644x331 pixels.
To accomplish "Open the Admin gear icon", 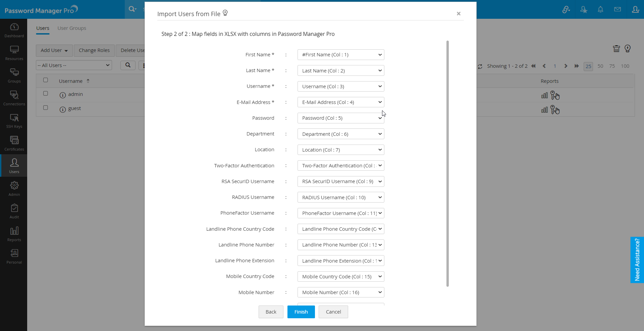I will point(14,189).
